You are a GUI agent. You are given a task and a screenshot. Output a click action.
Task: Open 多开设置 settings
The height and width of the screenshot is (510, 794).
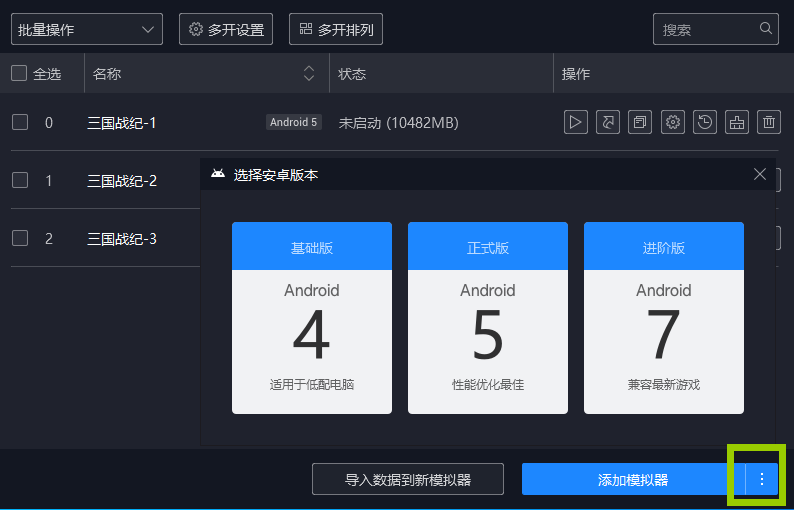226,29
